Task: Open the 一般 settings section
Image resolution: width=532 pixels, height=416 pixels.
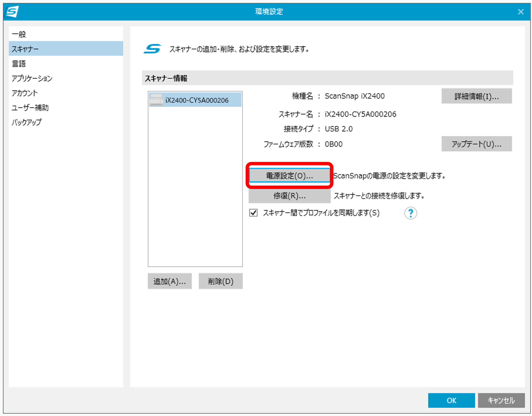Action: pos(19,34)
